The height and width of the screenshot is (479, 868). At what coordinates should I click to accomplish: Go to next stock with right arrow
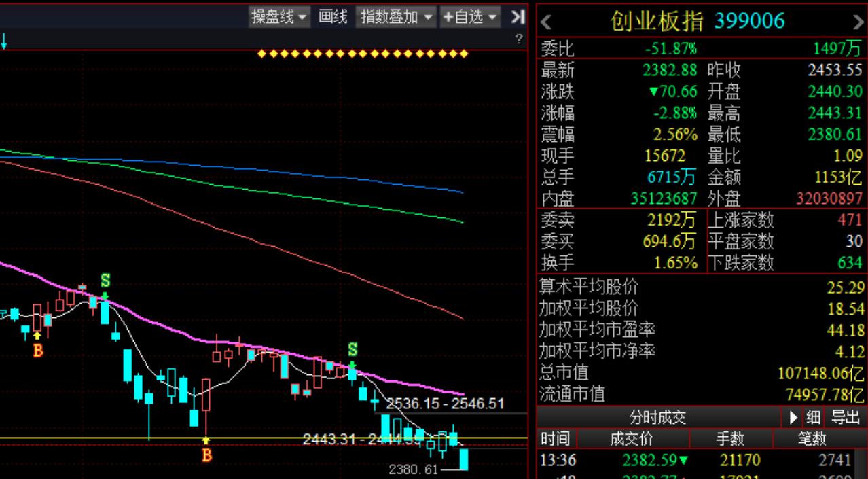(x=858, y=22)
